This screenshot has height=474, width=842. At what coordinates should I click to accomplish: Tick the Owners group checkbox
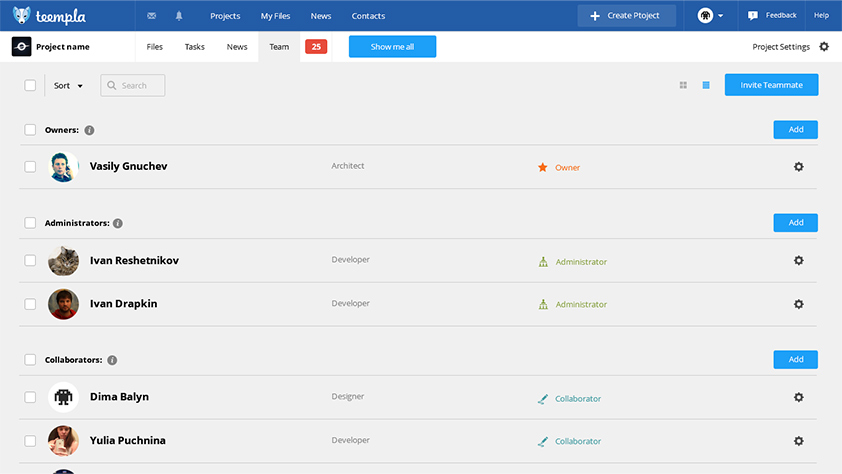click(30, 130)
